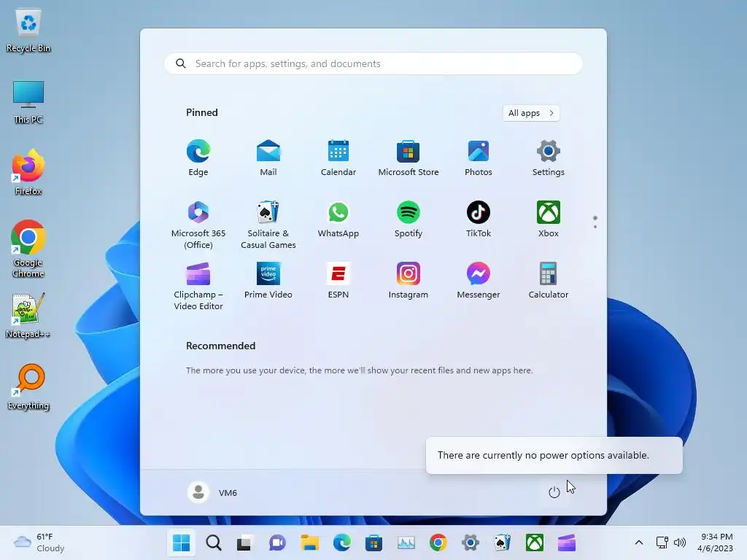Open Chat on the taskbar
The width and height of the screenshot is (747, 560).
[277, 542]
